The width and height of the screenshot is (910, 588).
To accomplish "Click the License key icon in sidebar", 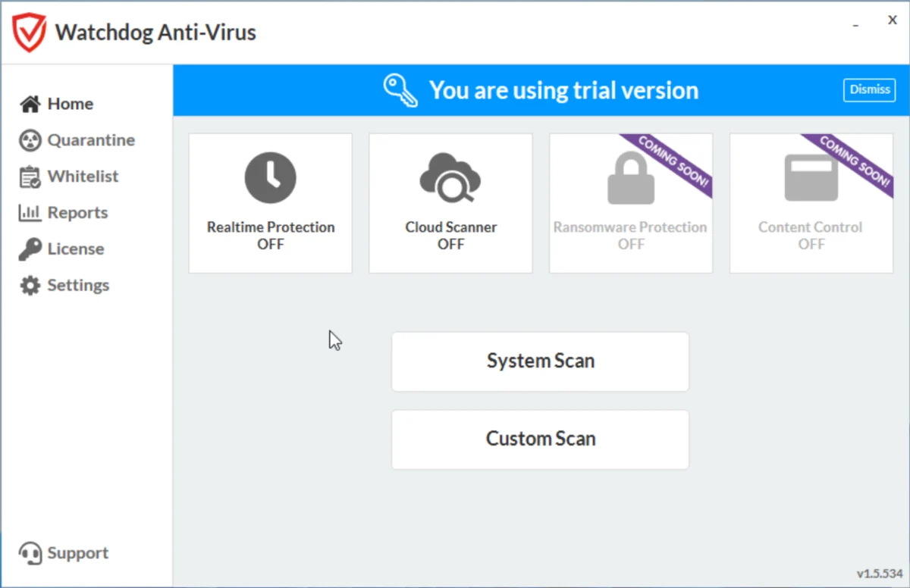I will click(x=30, y=249).
